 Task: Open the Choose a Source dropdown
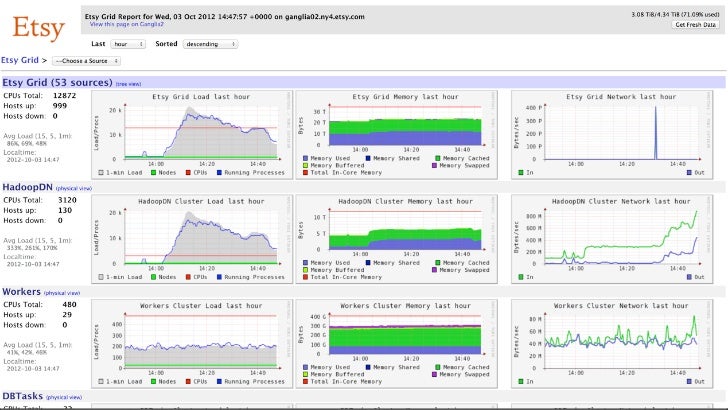point(86,61)
